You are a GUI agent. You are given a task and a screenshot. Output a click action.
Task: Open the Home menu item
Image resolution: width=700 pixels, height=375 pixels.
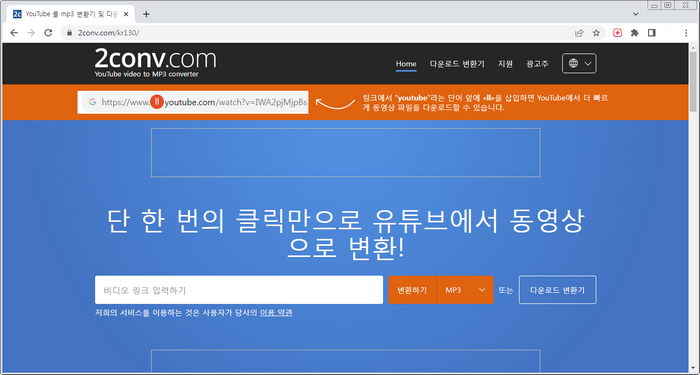(x=406, y=64)
